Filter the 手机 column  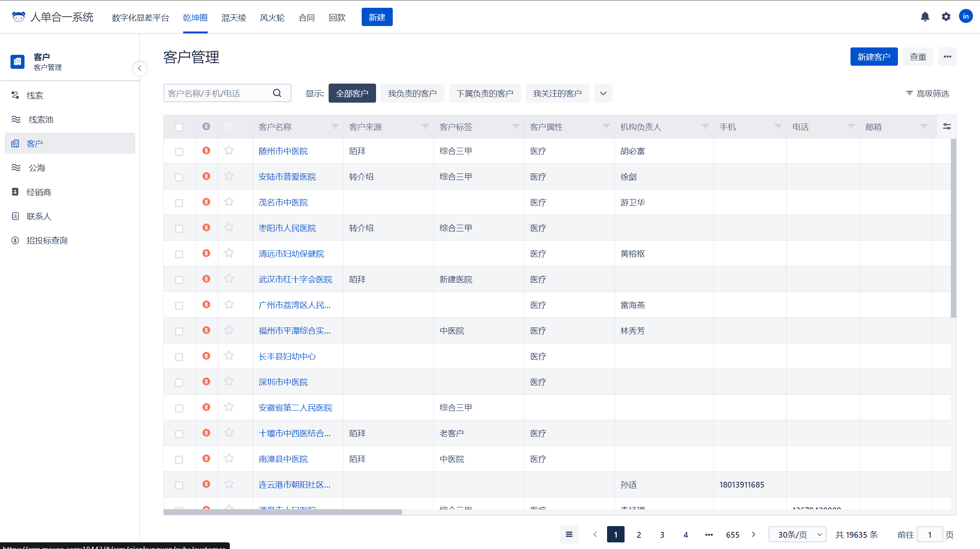pyautogui.click(x=778, y=126)
